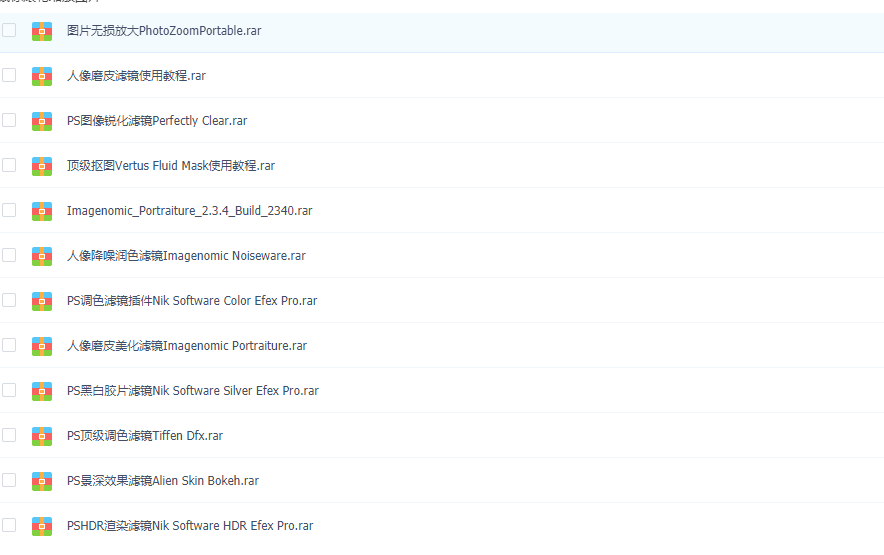
Task: Click the archive icon for 人像降噪润色滤镜Imagenomic Noiseware.rar
Action: (x=42, y=256)
